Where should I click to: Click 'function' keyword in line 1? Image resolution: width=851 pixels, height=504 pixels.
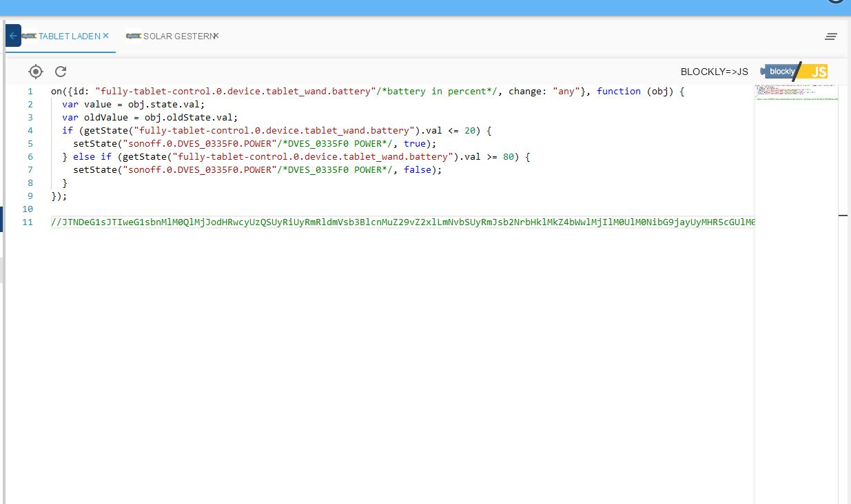(x=619, y=92)
